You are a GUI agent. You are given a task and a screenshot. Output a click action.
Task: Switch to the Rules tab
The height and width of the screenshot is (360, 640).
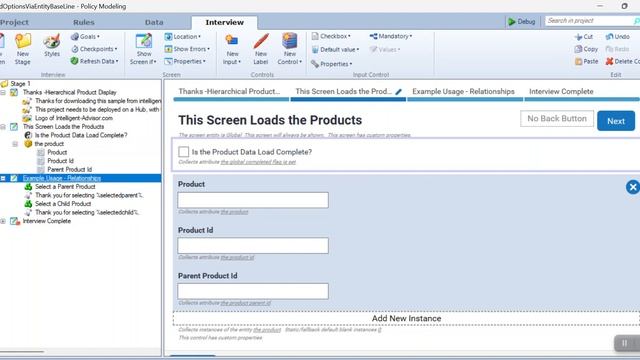click(x=84, y=22)
